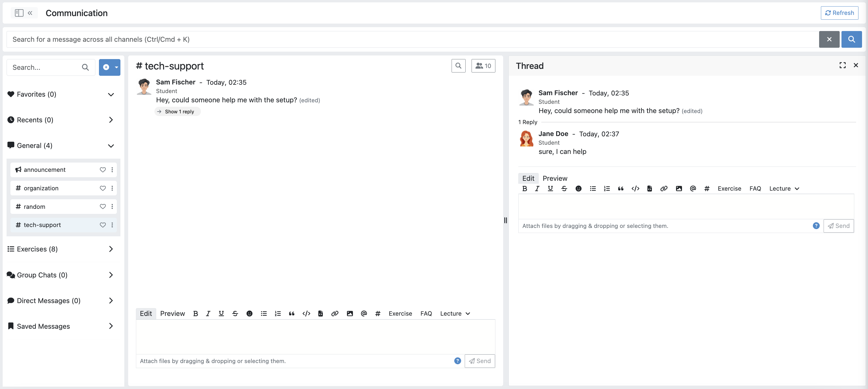Favorite the announcement channel
Screen dimensions: 868x389
(103, 169)
